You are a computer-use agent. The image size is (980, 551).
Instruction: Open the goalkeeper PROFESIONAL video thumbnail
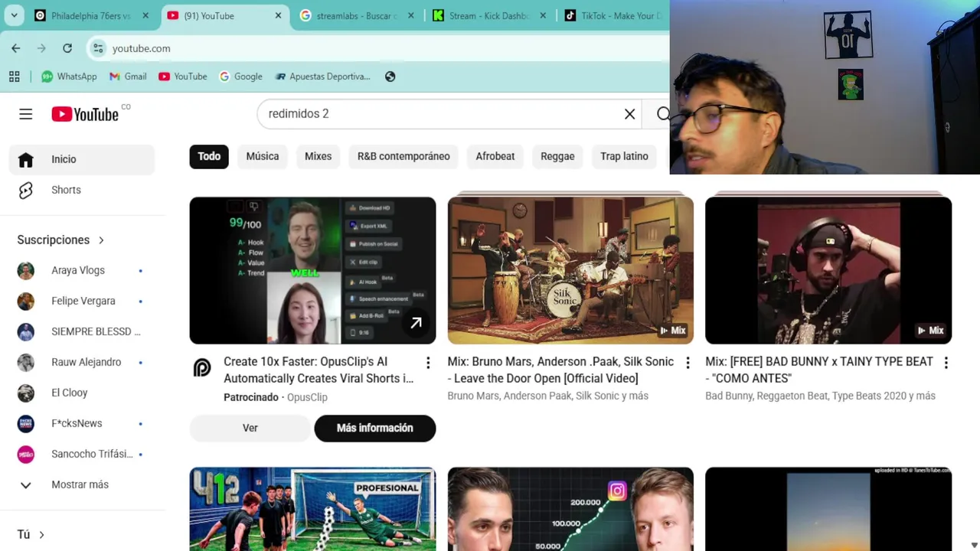pyautogui.click(x=312, y=509)
